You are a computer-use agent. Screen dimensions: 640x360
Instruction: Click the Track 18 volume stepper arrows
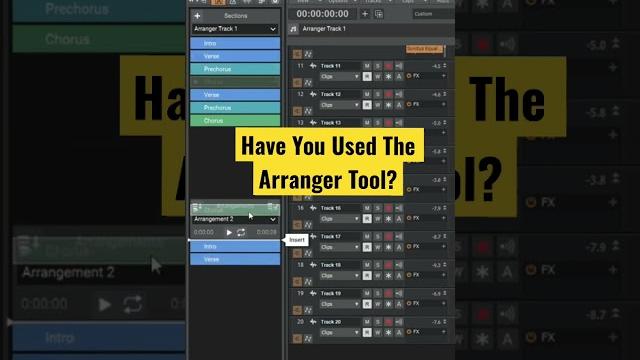445,265
